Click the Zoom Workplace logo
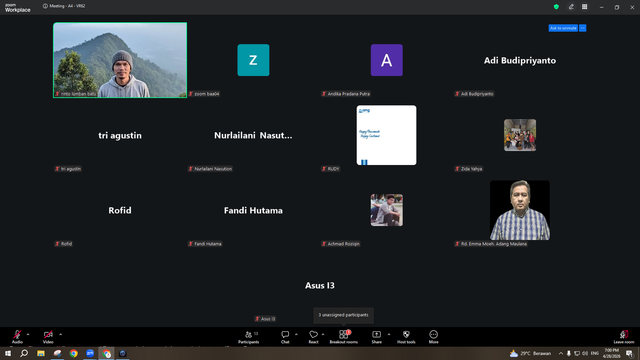Image resolution: width=640 pixels, height=360 pixels. 18,8
